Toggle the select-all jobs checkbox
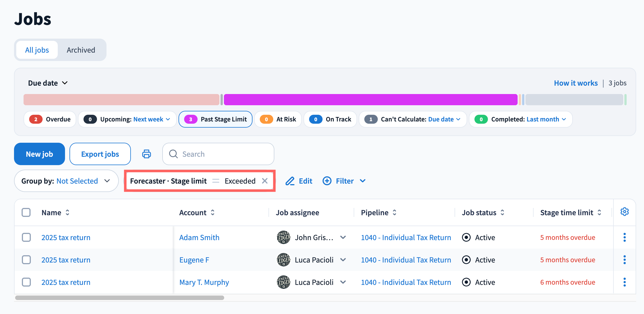This screenshot has width=644, height=314. pyautogui.click(x=26, y=212)
